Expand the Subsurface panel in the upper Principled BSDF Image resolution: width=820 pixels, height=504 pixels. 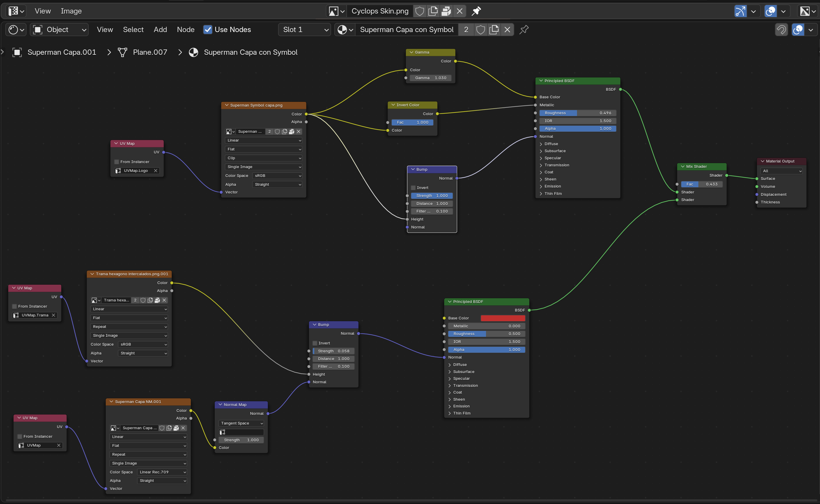555,151
